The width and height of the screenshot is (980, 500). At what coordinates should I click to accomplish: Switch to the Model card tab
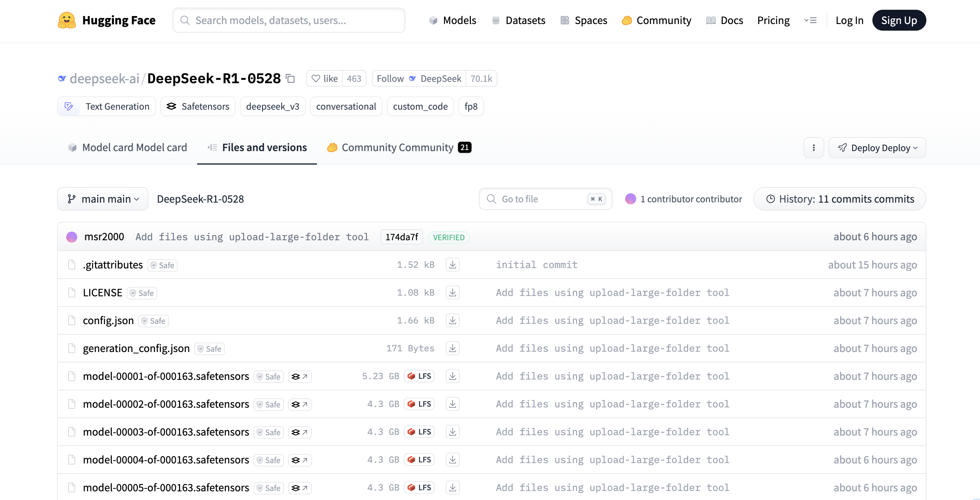click(128, 148)
